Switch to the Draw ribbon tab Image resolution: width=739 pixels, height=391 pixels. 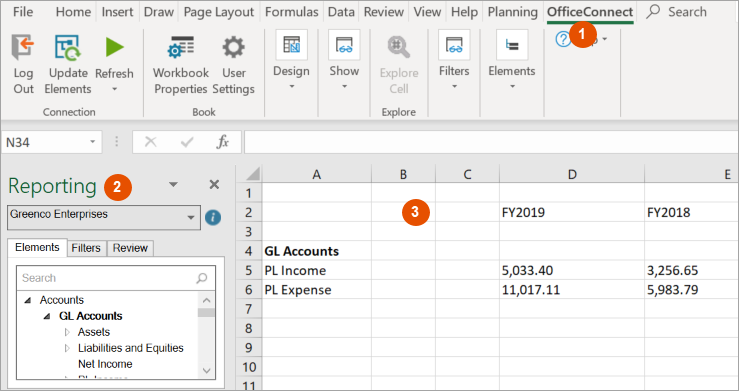159,12
